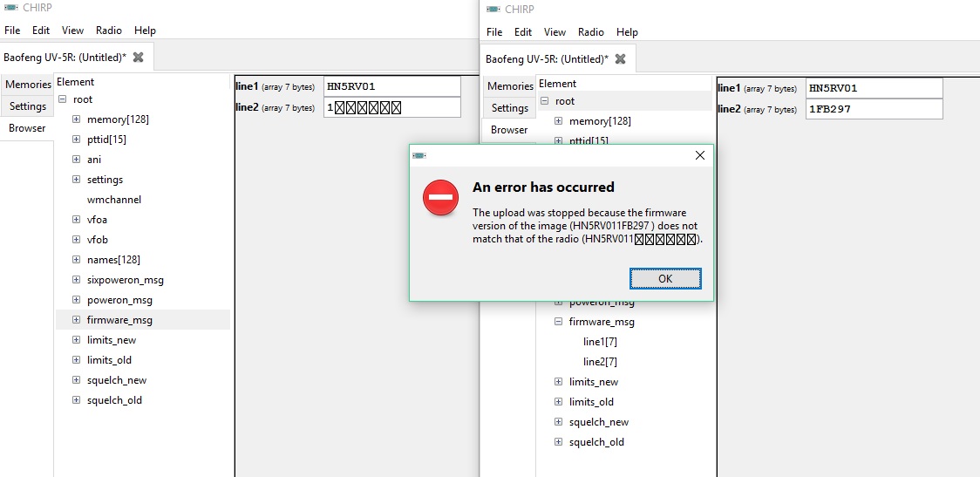Select line1[7] in right window tree
Image resolution: width=980 pixels, height=477 pixels.
point(600,342)
